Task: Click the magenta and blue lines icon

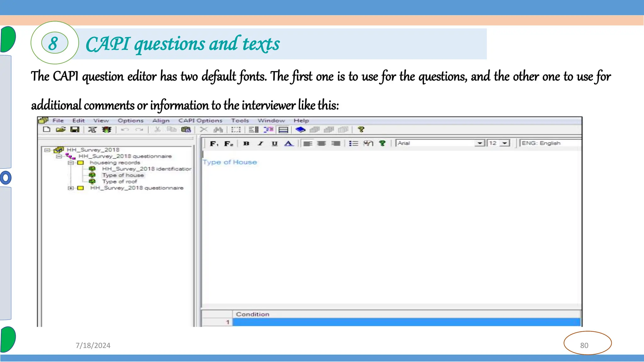Action: (269, 129)
